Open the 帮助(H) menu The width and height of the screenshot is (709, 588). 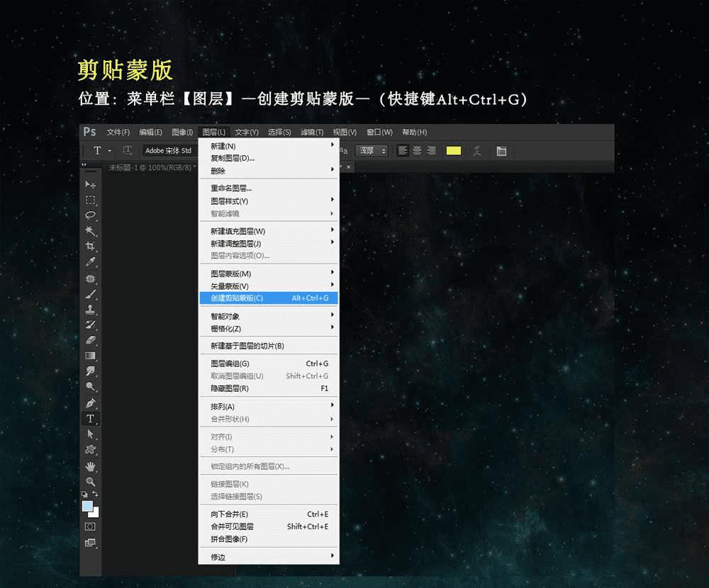[414, 132]
